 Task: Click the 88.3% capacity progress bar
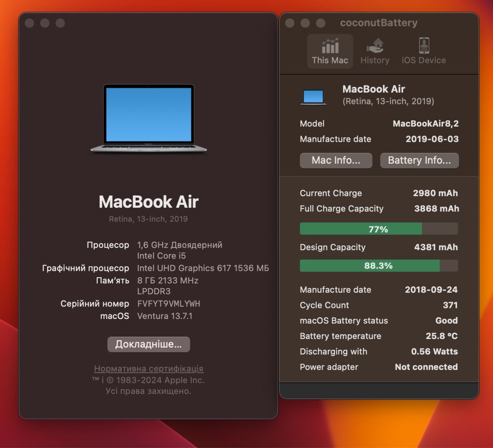click(379, 265)
